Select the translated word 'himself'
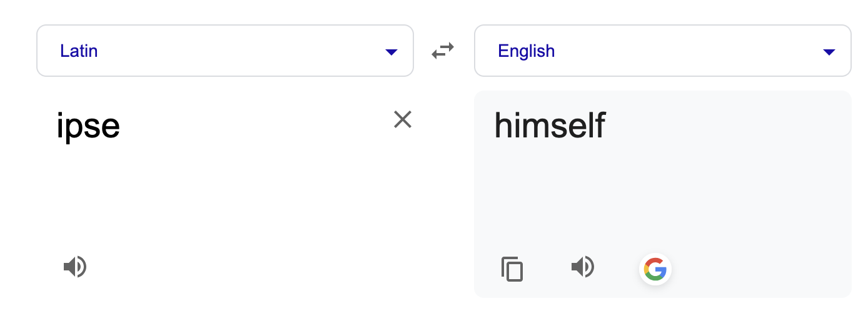 [x=550, y=125]
